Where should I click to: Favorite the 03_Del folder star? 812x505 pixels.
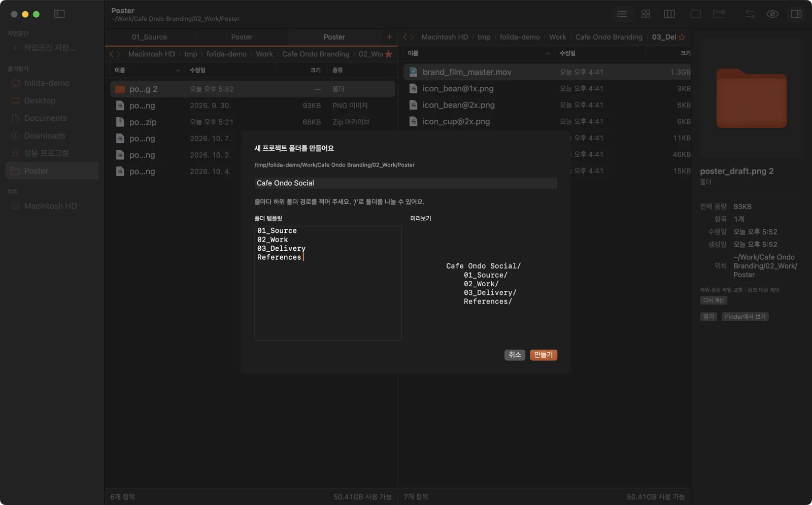[682, 37]
